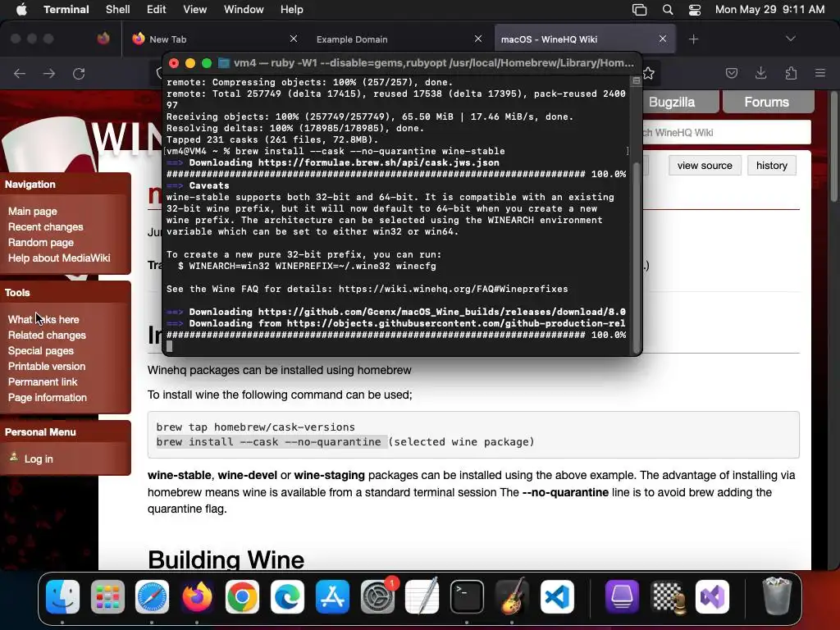Open the View menu in menu bar

[x=195, y=10]
